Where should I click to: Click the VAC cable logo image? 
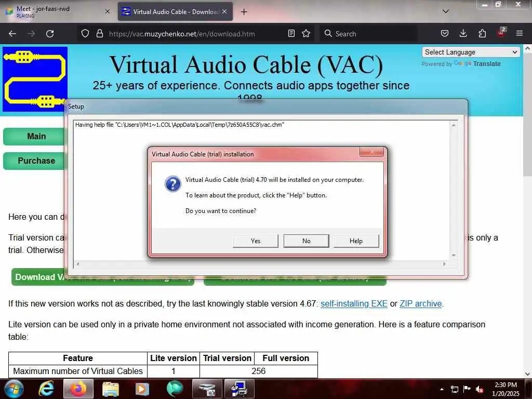coord(35,79)
